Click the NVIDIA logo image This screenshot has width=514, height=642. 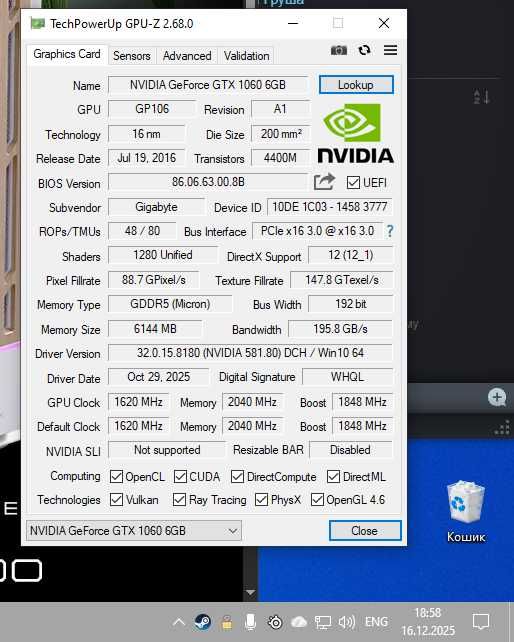(355, 133)
